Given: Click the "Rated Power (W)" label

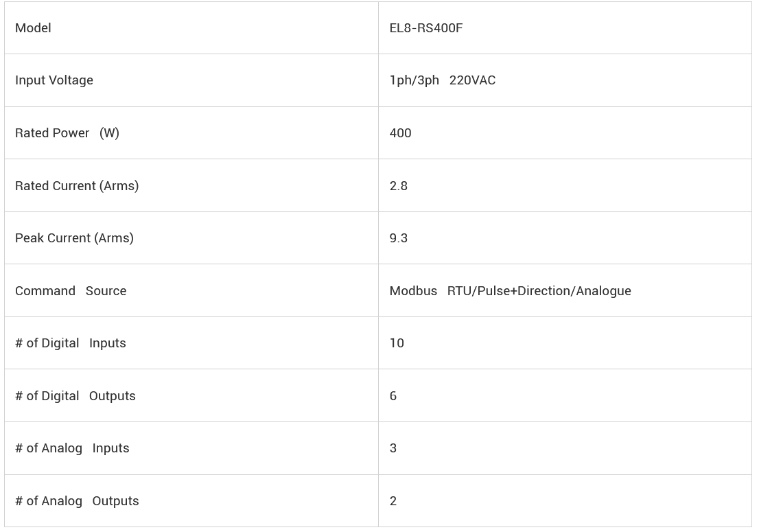Looking at the screenshot, I should tap(67, 133).
